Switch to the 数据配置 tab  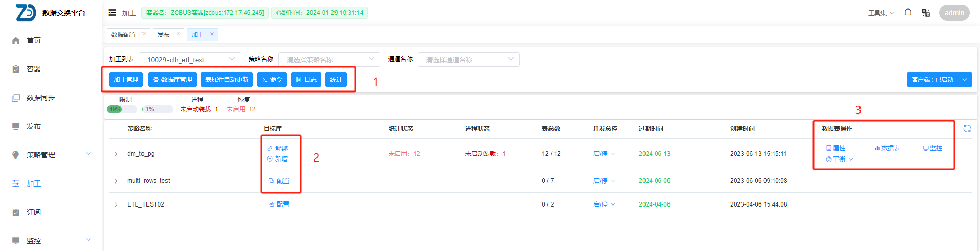(124, 35)
